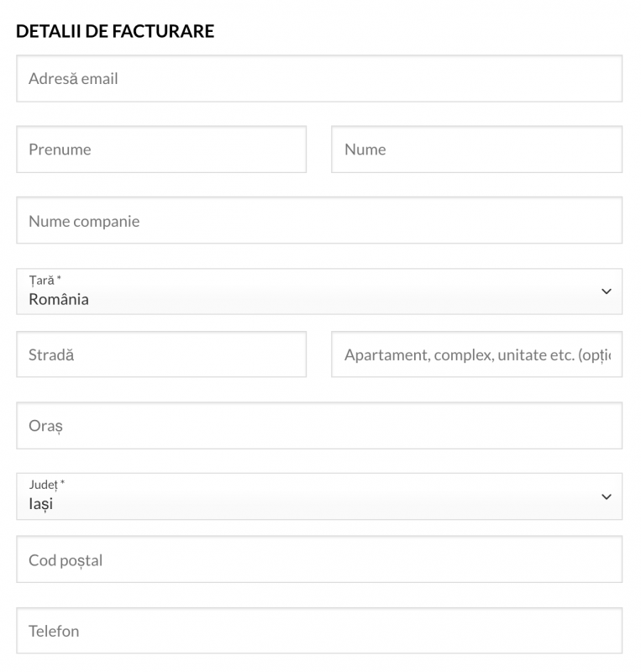Focus the Prenume text field
Screen dimensions: 641x672
[x=161, y=150]
